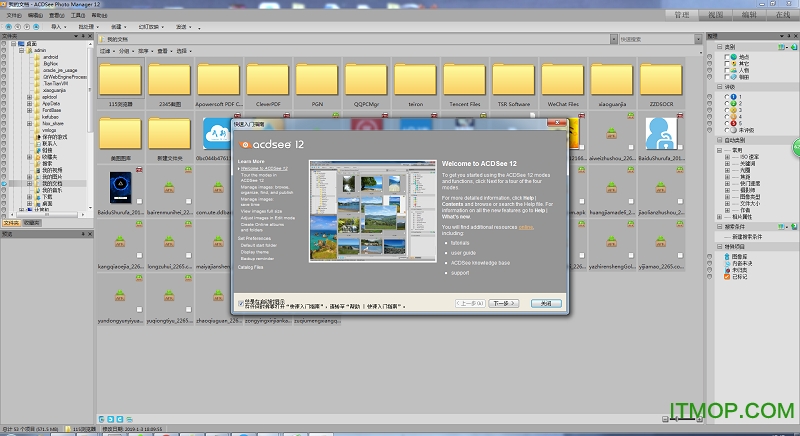Open the 'Display theme' preference link
Image resolution: width=800 pixels, height=436 pixels.
255,252
